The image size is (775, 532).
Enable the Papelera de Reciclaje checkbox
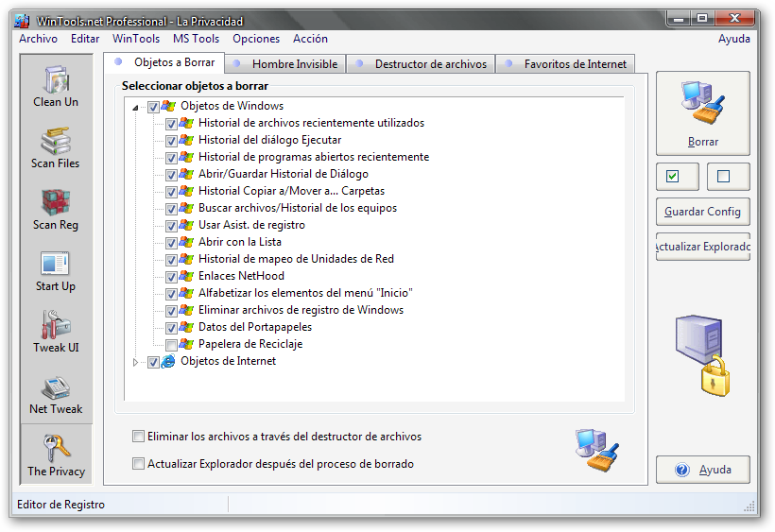click(171, 345)
